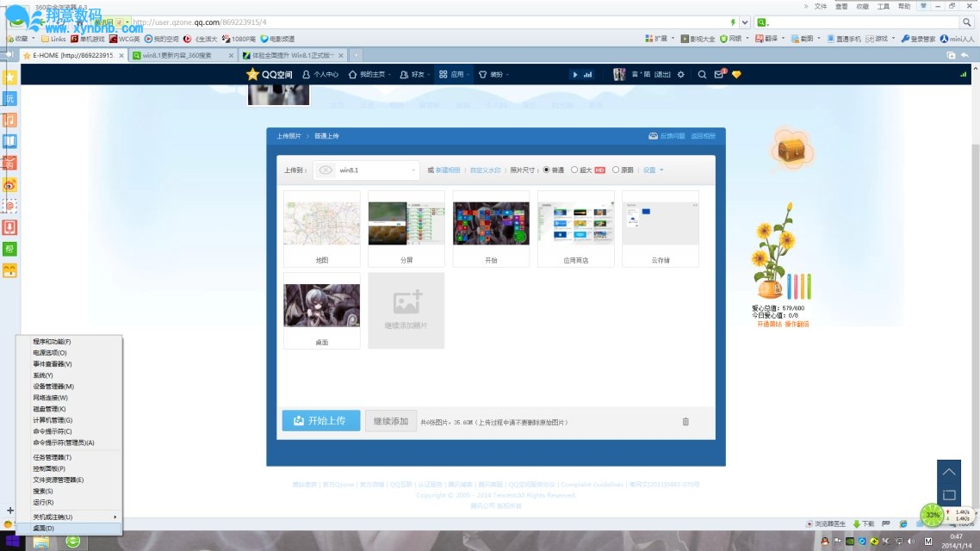Open the 扩展 extensions toolbar icon
980x551 pixels.
[x=655, y=39]
